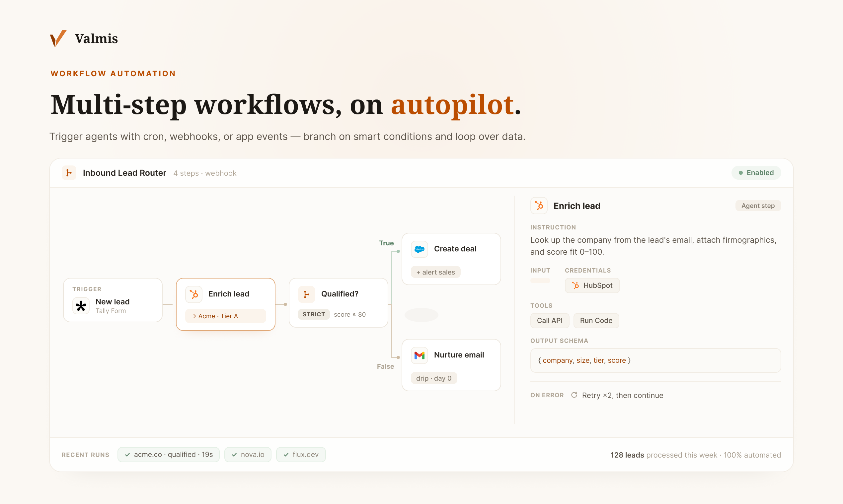Click the Tally asterisk icon in the trigger node
The width and height of the screenshot is (843, 504).
[81, 306]
